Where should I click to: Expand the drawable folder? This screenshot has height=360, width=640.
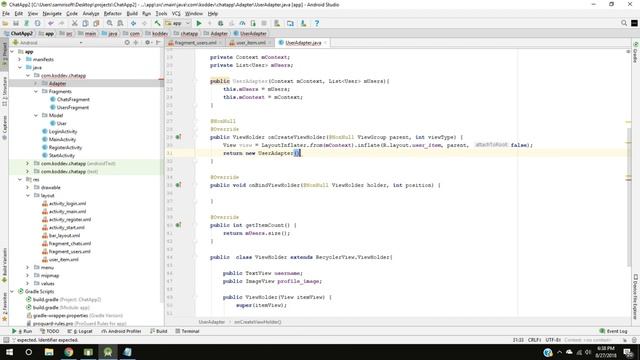coord(28,187)
